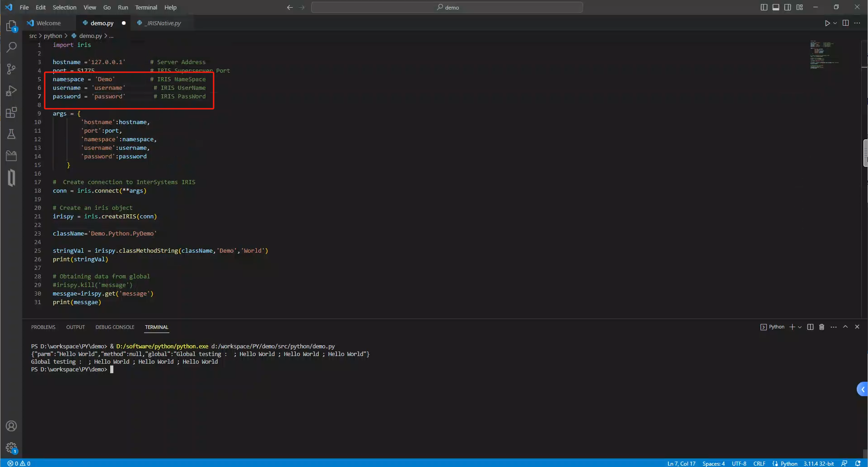Expand the new terminal launch profile dropdown
The width and height of the screenshot is (868, 467).
pos(800,327)
